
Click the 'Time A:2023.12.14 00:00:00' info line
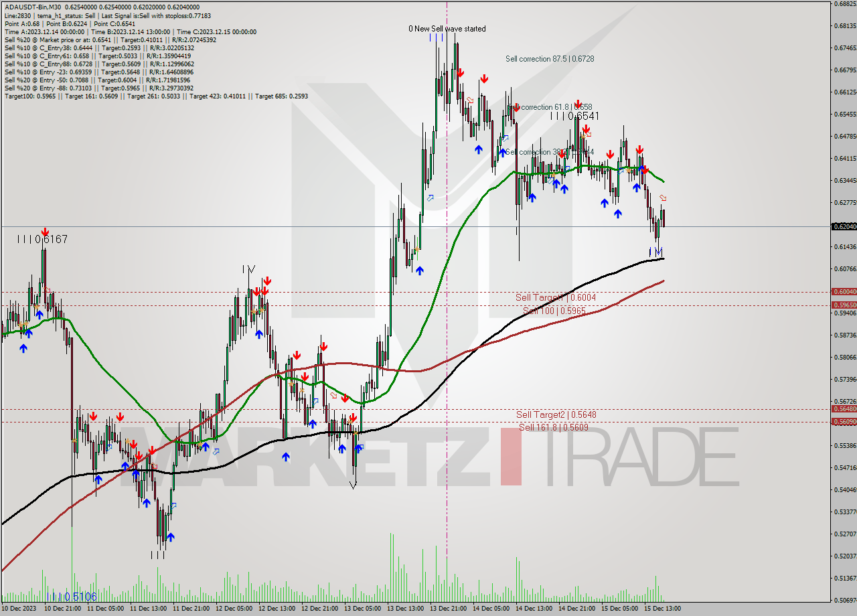[130, 31]
